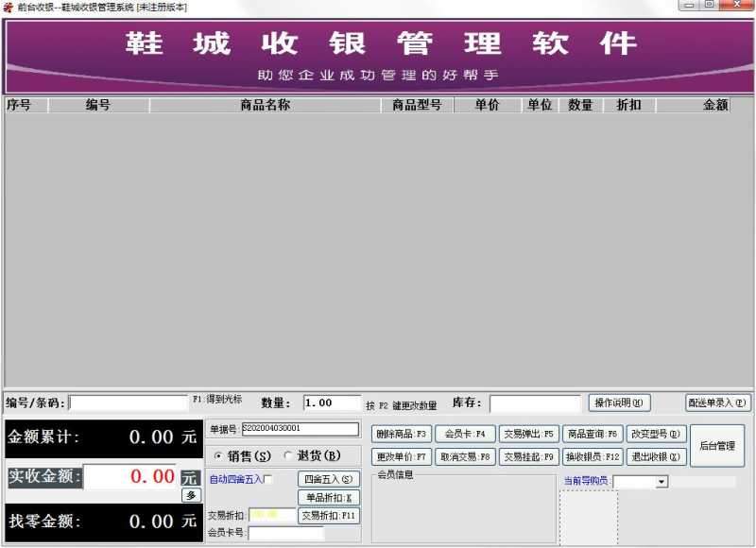Viewport: 756px width, 548px height.
Task: Open 后台管理 backend management
Action: [717, 447]
